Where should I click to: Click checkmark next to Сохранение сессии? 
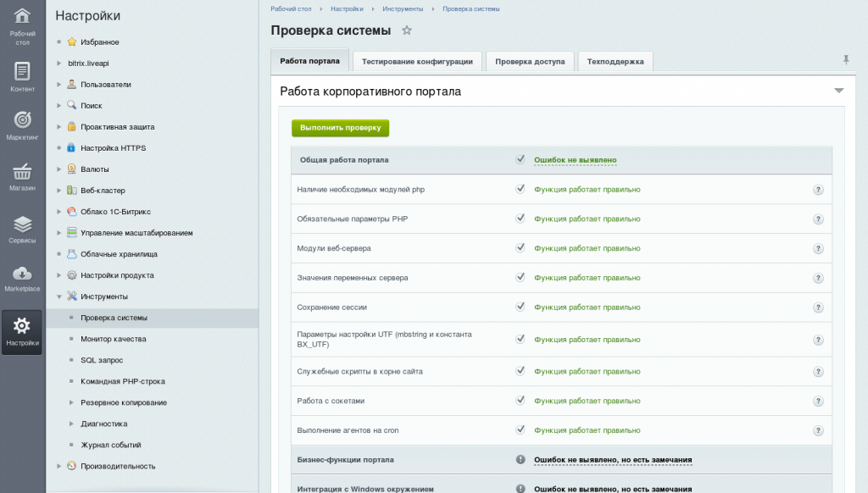(x=520, y=307)
